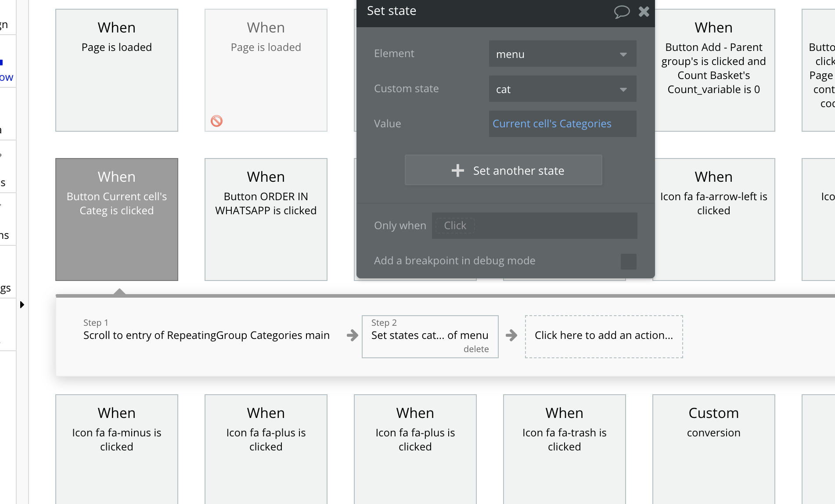Click the comment bubble icon in Set state
This screenshot has width=835, height=504.
pos(621,11)
